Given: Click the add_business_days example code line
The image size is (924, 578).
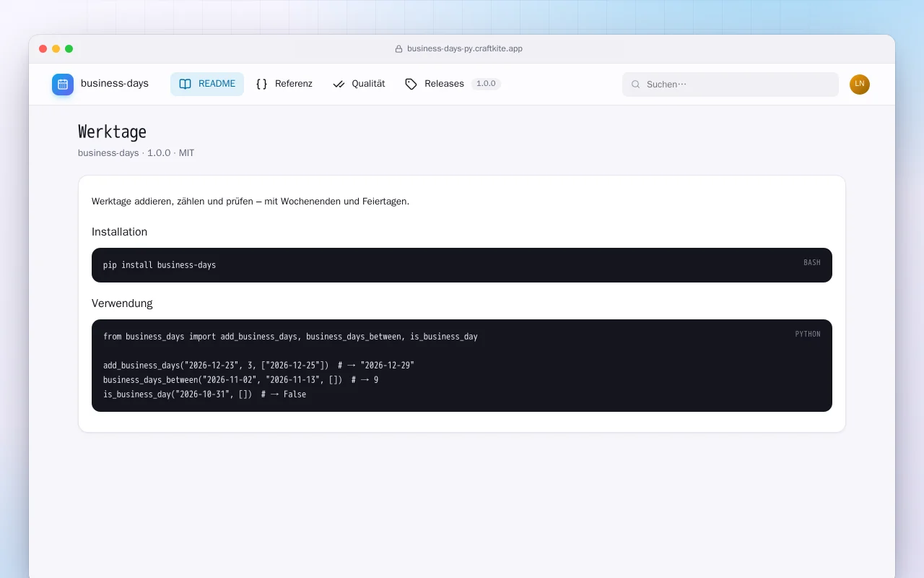Looking at the screenshot, I should pyautogui.click(x=258, y=366).
